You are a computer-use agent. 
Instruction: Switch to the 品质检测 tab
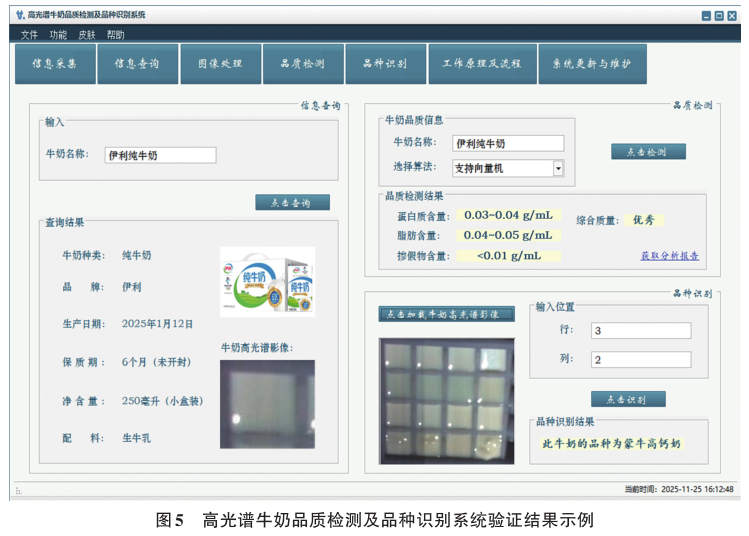[x=303, y=64]
